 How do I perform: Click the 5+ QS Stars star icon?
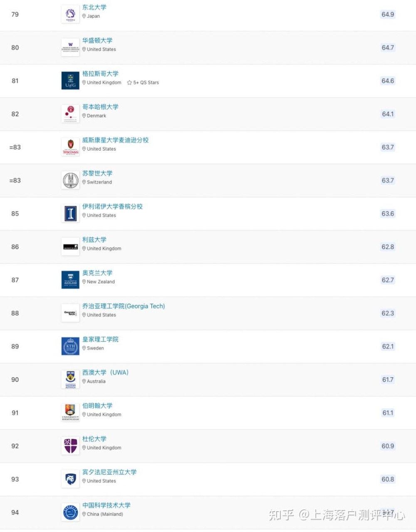[129, 83]
